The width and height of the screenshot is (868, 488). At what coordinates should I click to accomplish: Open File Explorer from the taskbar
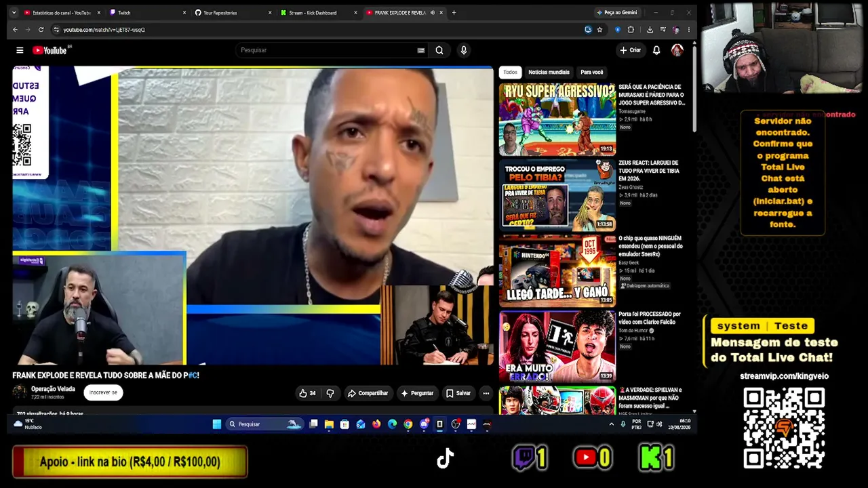[329, 424]
